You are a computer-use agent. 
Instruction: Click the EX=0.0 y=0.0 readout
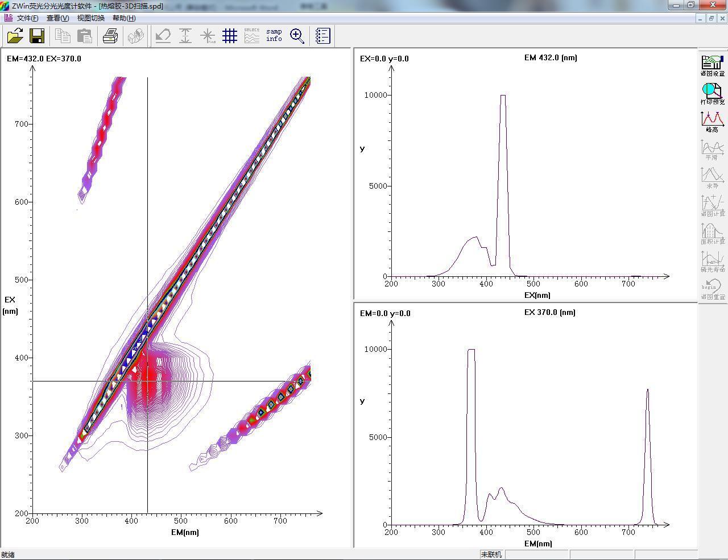[x=384, y=59]
